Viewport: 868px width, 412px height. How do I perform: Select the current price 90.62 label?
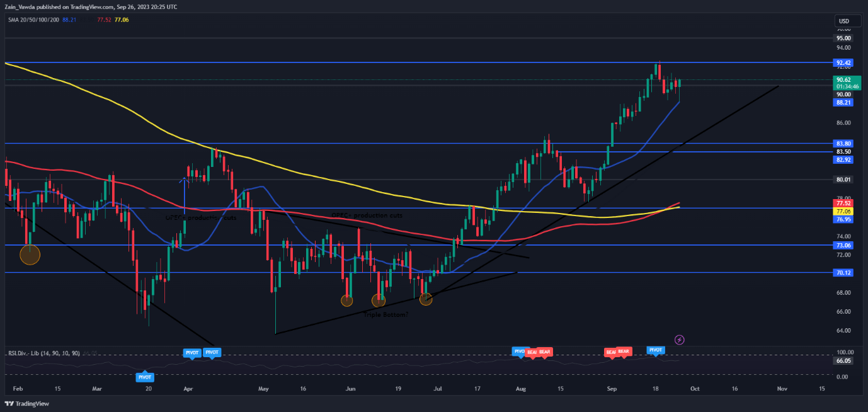pos(843,79)
